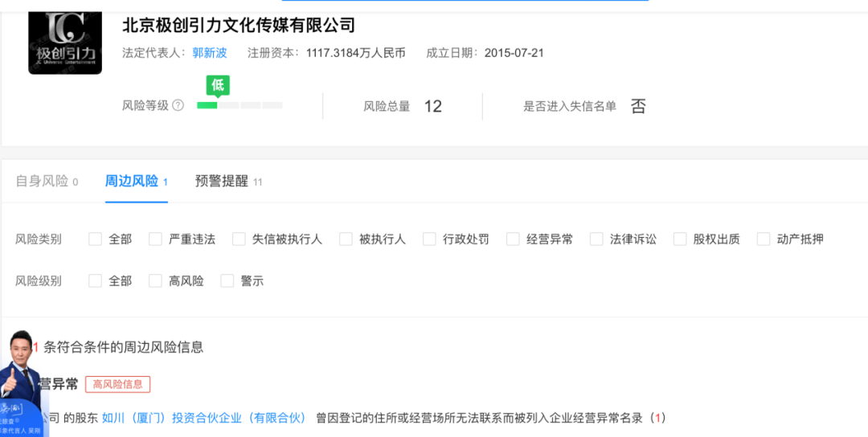Enable the 严重违法 checkbox
The height and width of the screenshot is (437, 868).
pyautogui.click(x=156, y=239)
